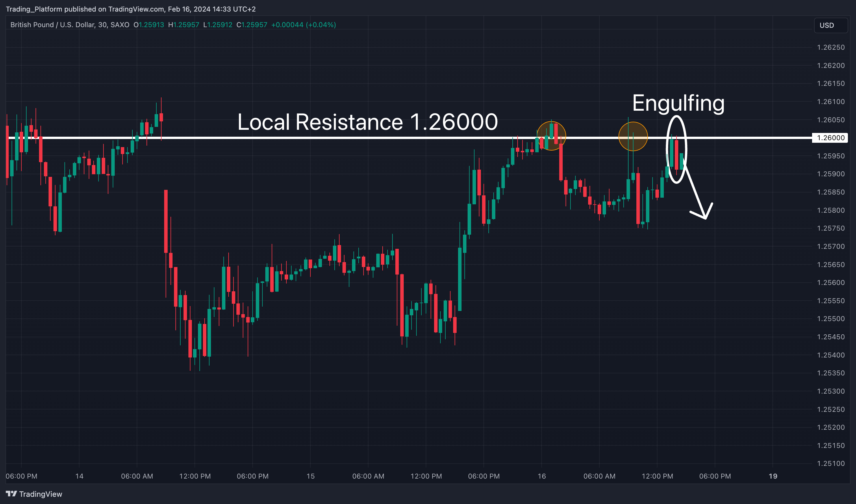The image size is (856, 504).
Task: Click the high value H1.25957
Action: pyautogui.click(x=184, y=25)
